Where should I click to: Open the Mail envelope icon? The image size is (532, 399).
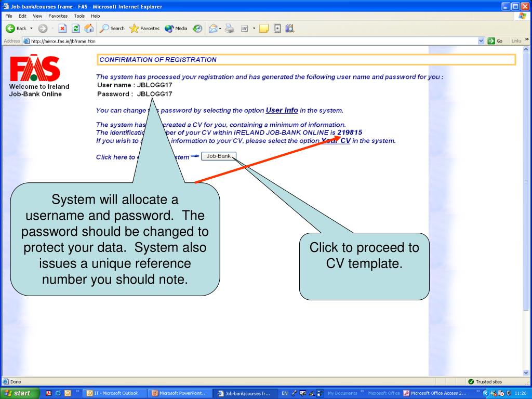click(x=212, y=29)
